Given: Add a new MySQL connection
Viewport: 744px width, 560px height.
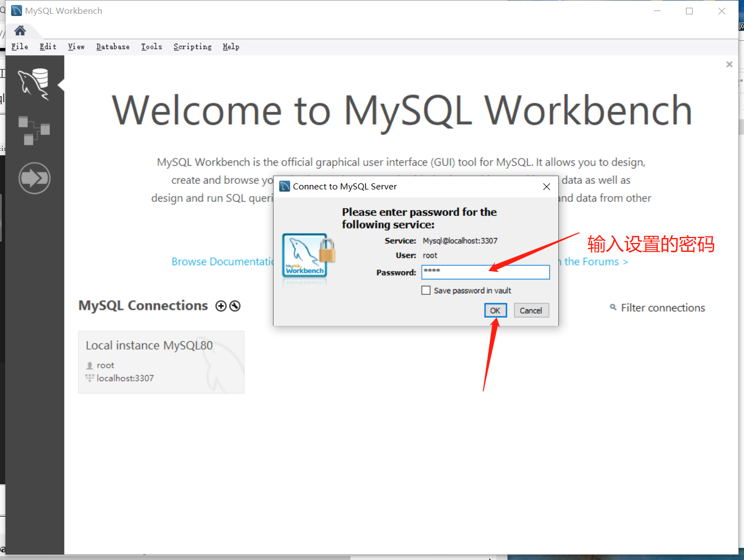Looking at the screenshot, I should point(221,306).
